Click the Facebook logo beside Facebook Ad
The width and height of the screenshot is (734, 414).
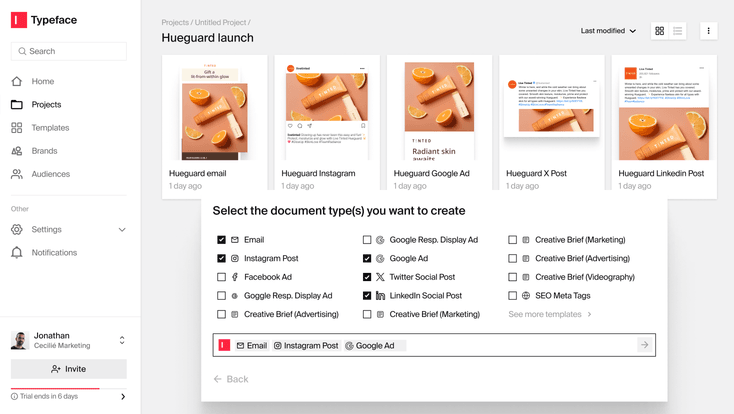(x=235, y=277)
